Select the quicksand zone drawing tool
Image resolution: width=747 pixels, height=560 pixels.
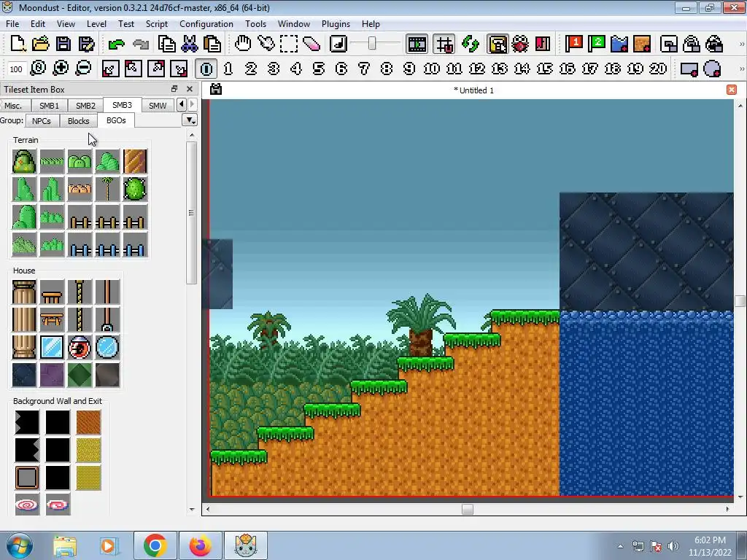pyautogui.click(x=642, y=44)
